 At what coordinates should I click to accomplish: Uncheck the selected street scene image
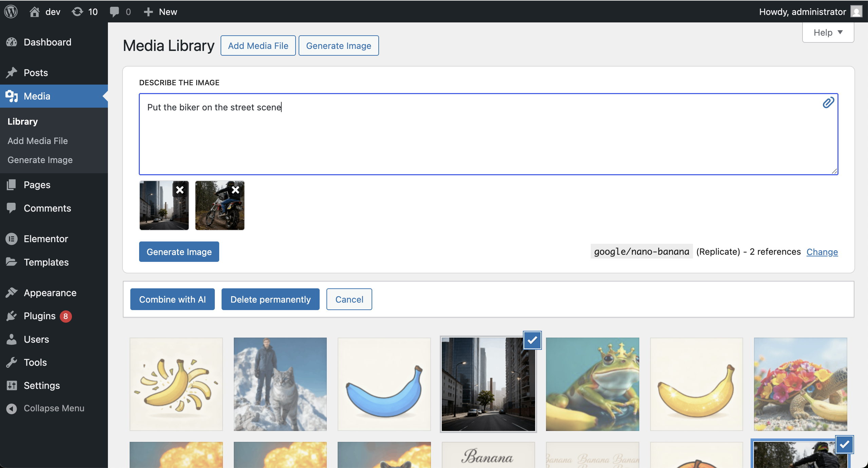point(532,340)
